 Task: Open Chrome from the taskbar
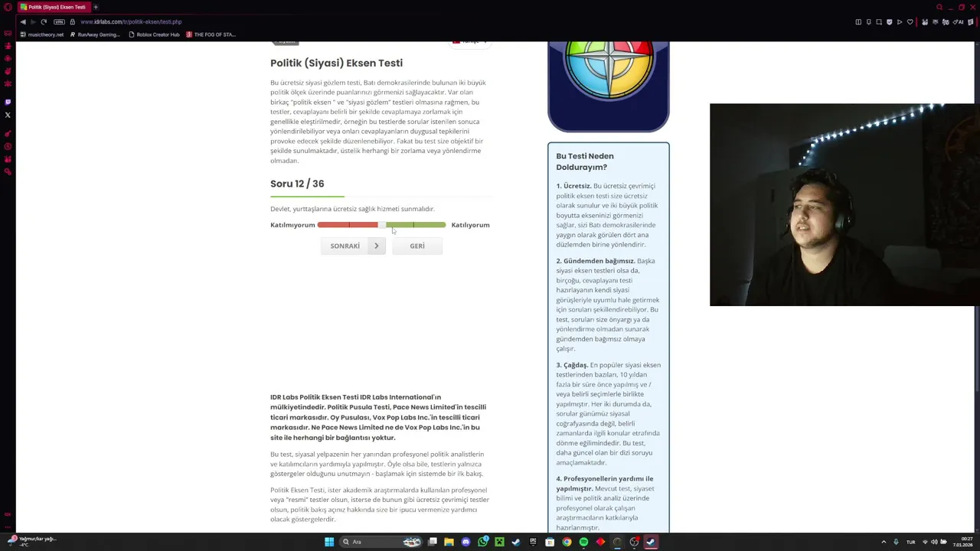tap(567, 542)
